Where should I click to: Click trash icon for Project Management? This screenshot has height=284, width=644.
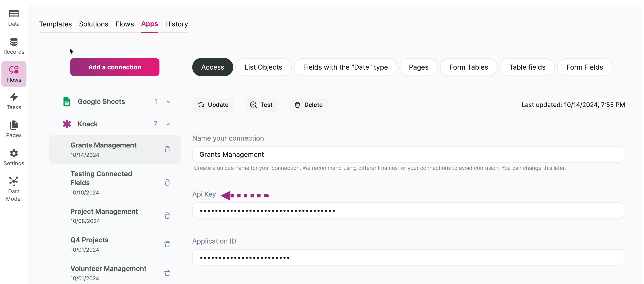[x=167, y=216]
